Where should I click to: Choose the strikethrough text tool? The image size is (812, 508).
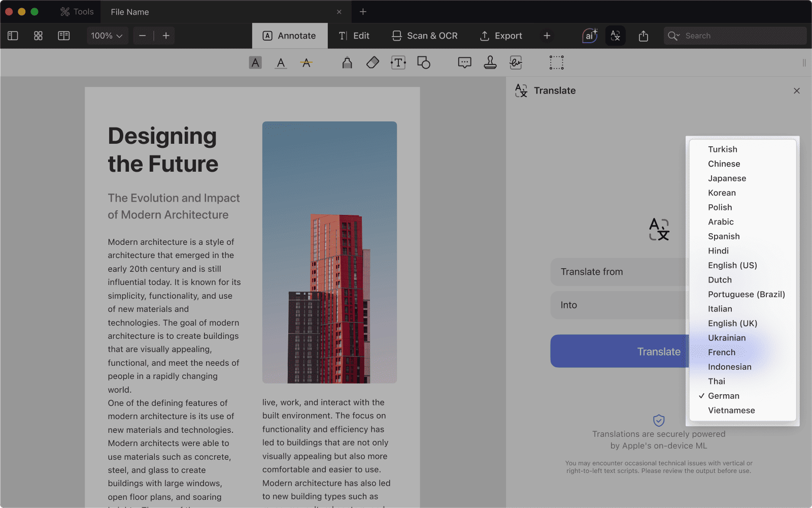[x=306, y=62]
